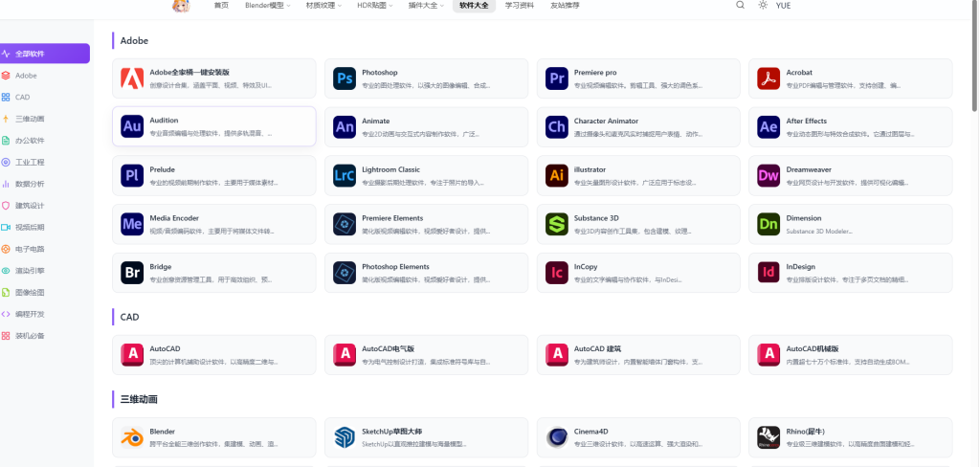Select the 软件大全 nav tab
980x467 pixels.
click(x=474, y=5)
